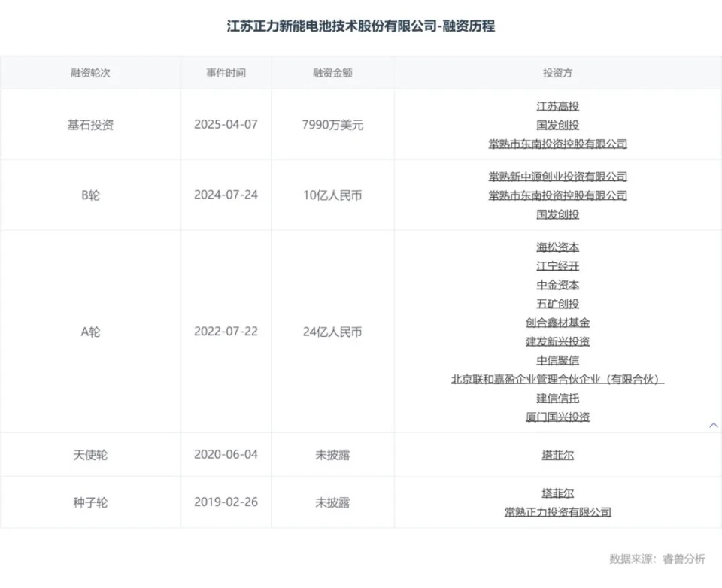The image size is (722, 588).
Task: Open the 中金资本 investor page
Action: click(557, 285)
